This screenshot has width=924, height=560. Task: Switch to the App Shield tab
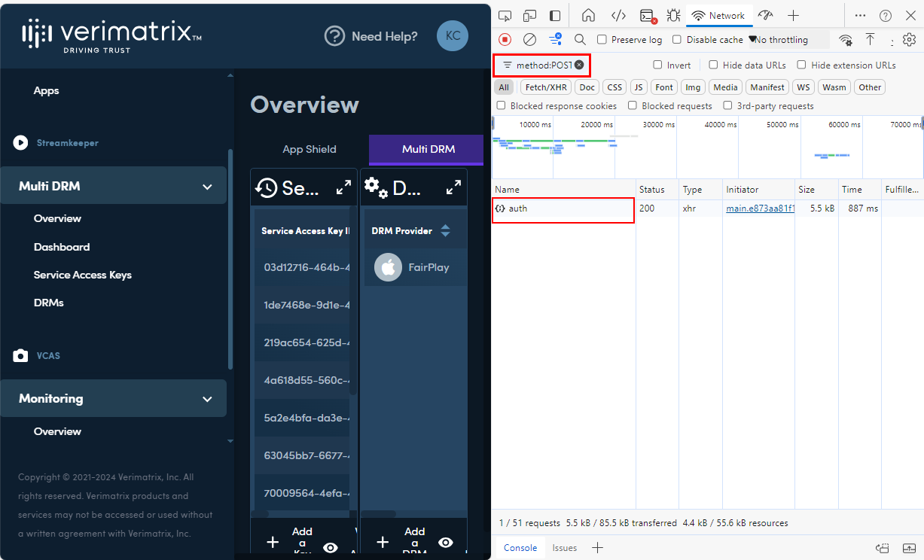pyautogui.click(x=310, y=149)
